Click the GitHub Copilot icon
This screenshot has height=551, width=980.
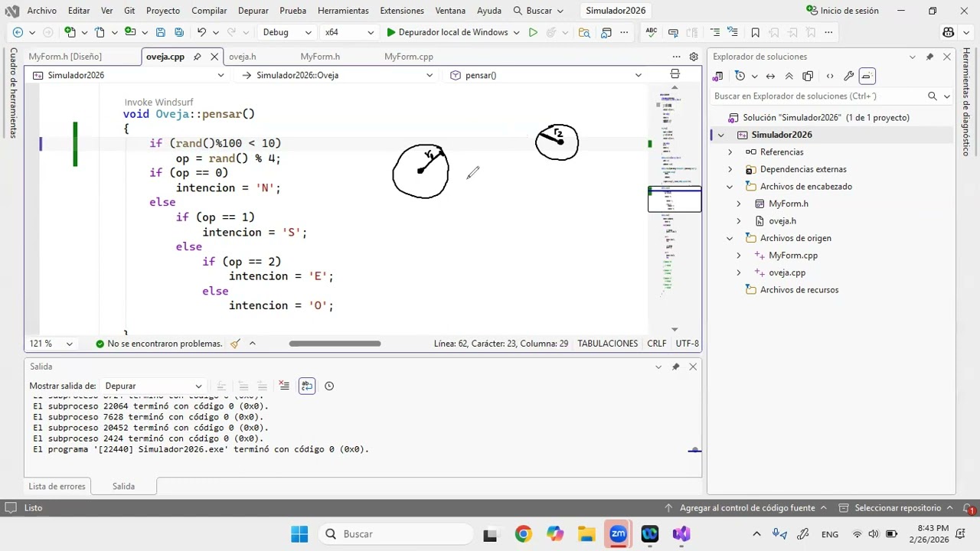[949, 32]
